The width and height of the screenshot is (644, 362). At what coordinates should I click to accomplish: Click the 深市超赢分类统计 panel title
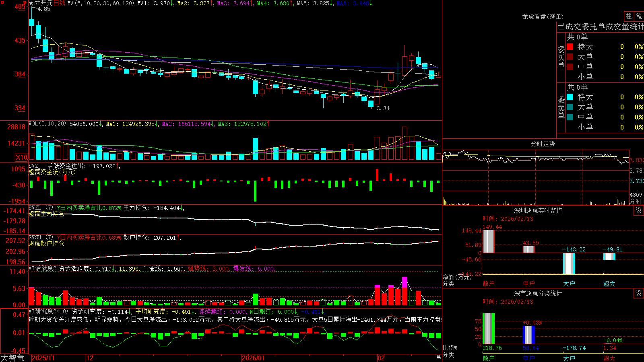[538, 293]
